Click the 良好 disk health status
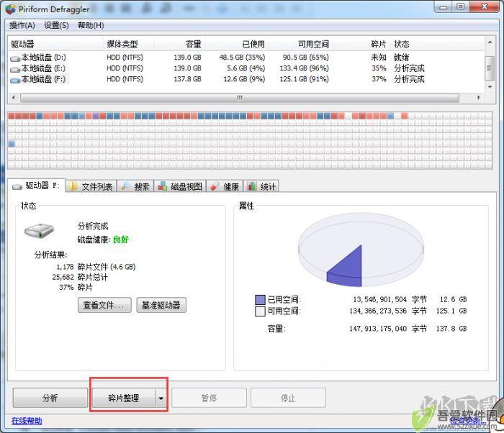The width and height of the screenshot is (504, 433). point(121,240)
